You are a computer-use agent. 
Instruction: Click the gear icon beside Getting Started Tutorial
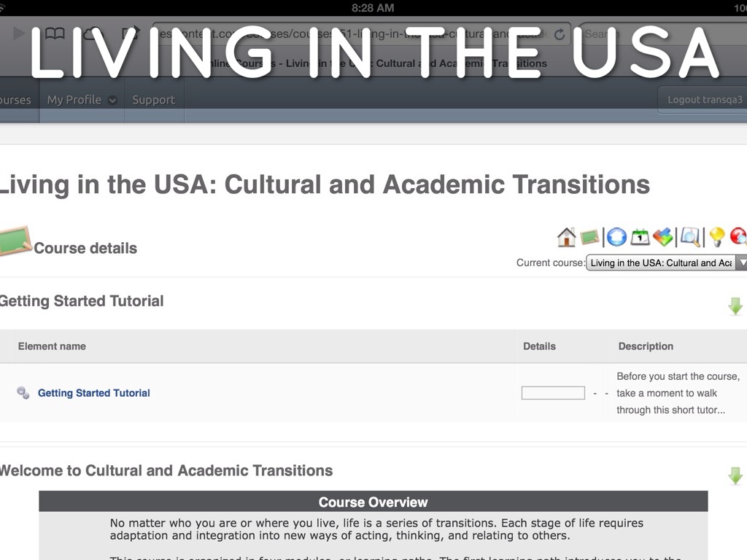[x=23, y=393]
